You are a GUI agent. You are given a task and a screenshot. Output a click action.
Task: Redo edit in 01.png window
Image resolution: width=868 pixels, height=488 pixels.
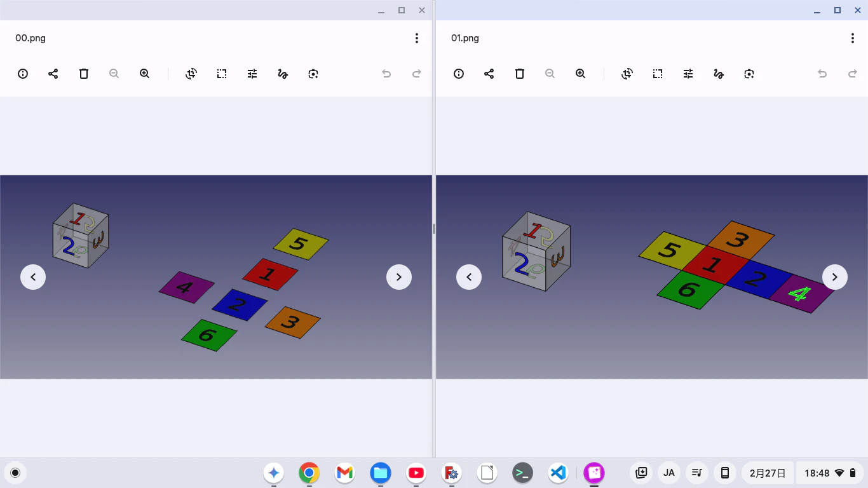click(853, 74)
